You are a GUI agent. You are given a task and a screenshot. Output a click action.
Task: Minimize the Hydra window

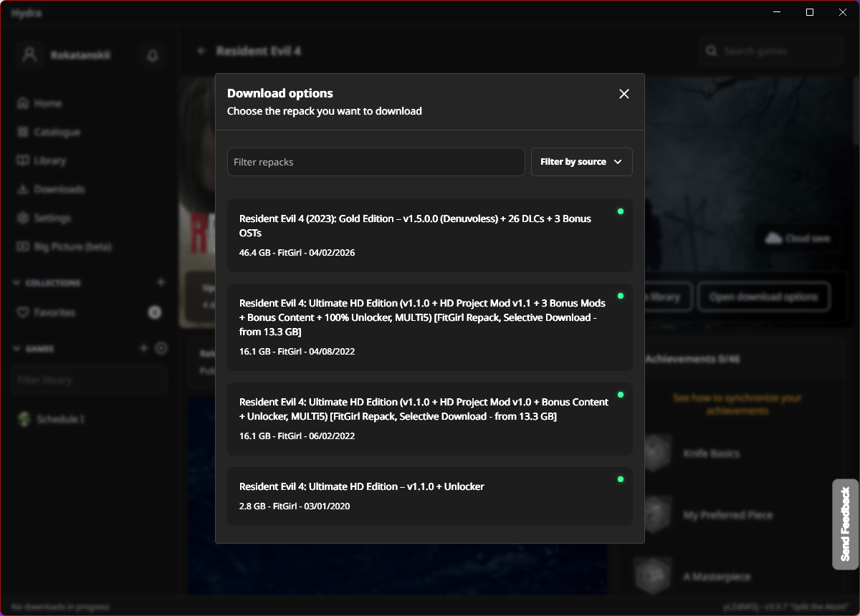(x=777, y=12)
